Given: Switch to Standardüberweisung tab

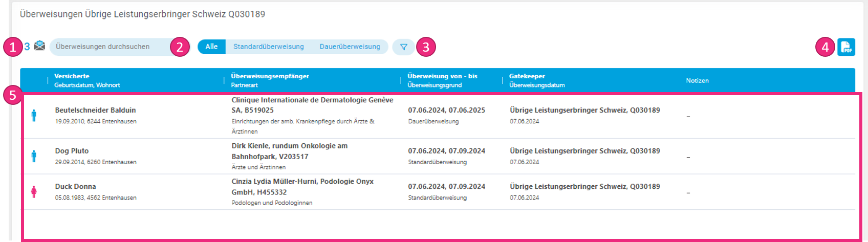Looking at the screenshot, I should (269, 47).
